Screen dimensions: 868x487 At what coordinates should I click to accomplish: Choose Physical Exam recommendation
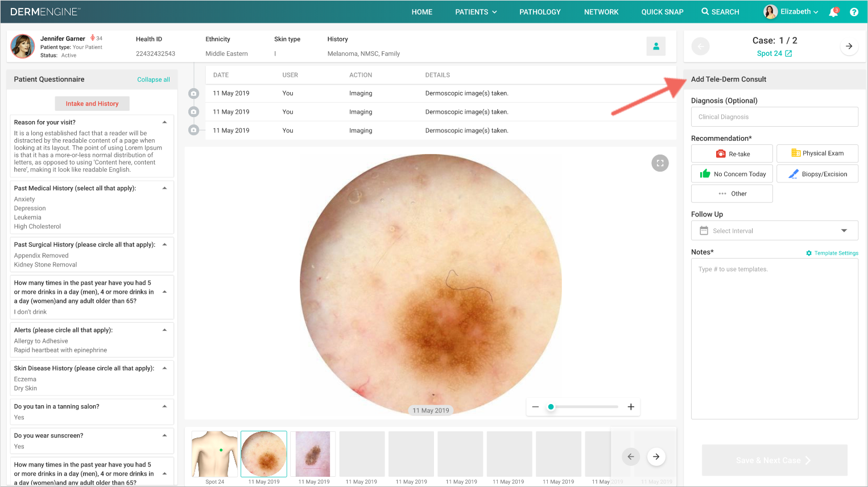point(817,153)
